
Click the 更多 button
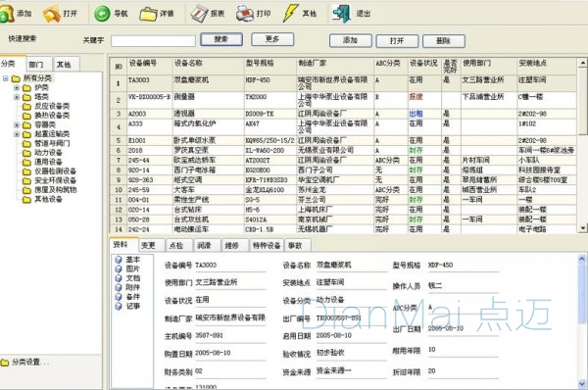[272, 39]
